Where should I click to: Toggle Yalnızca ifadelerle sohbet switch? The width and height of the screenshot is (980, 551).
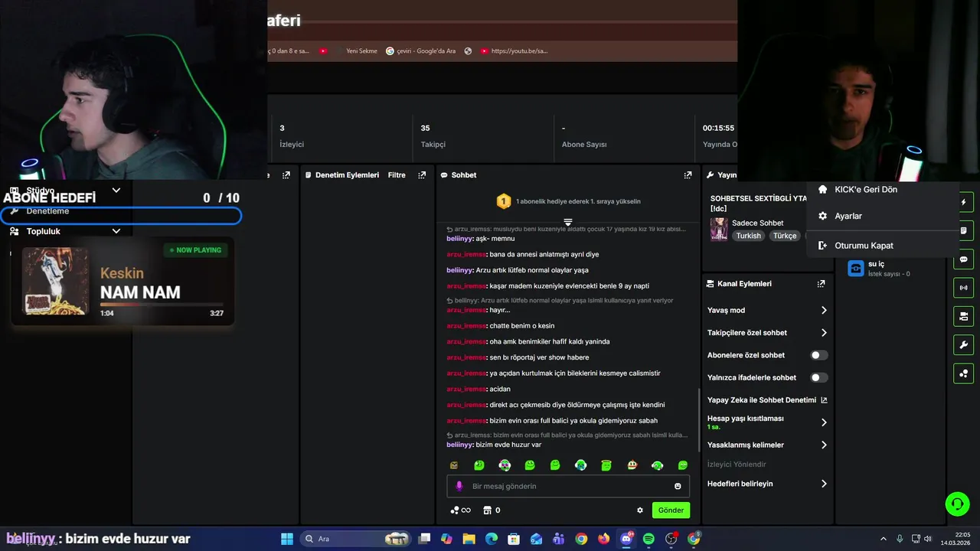818,377
